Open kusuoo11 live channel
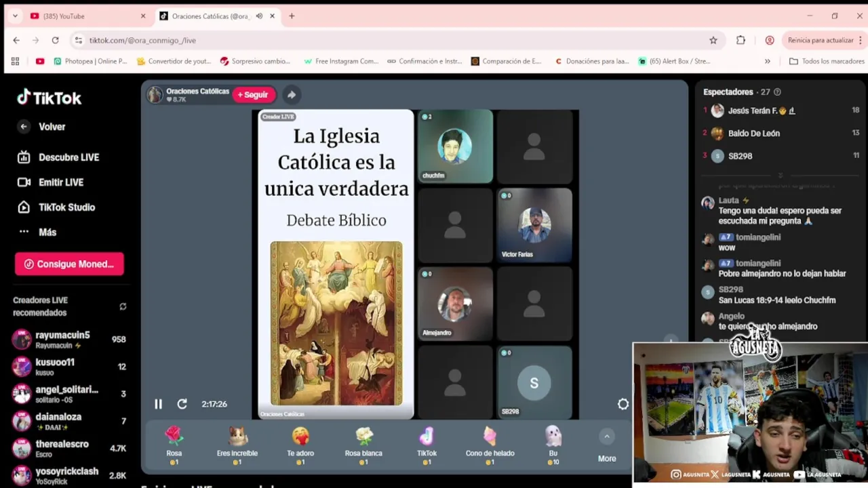This screenshot has height=488, width=868. pos(69,367)
